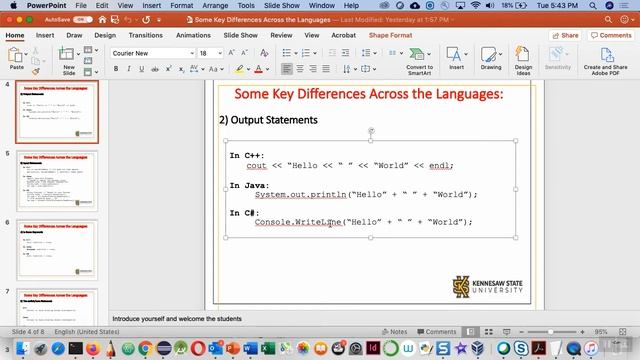Open the Insert ribbon tab
This screenshot has height=360, width=640.
45,35
